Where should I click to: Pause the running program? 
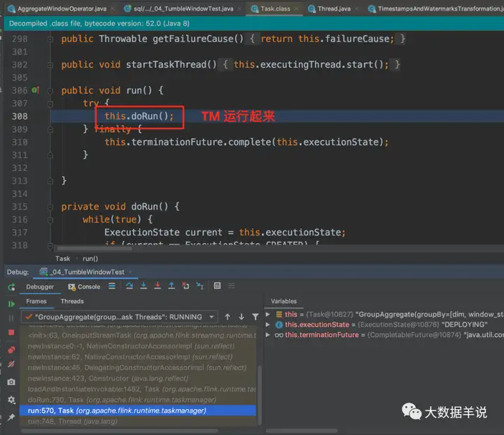[x=11, y=318]
